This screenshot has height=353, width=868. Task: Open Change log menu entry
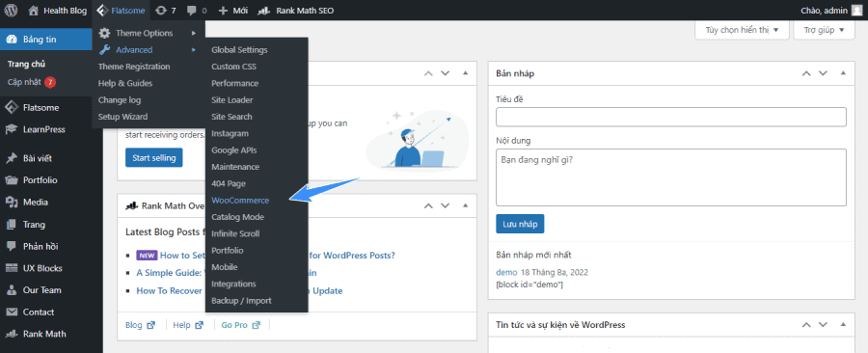(120, 100)
